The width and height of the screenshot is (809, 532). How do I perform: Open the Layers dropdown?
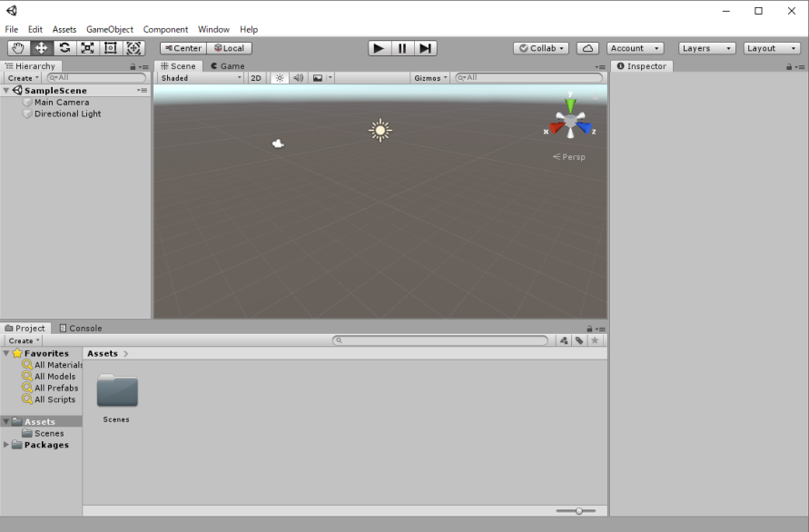tap(706, 48)
